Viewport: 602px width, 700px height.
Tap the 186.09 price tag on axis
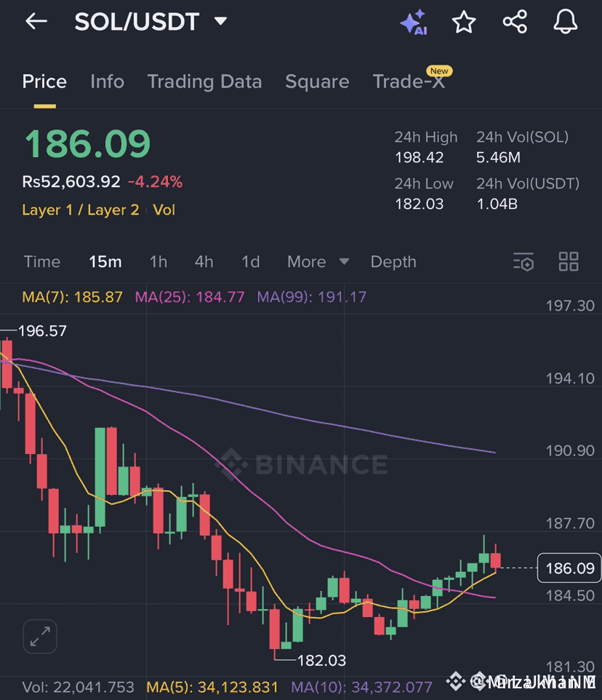pyautogui.click(x=569, y=568)
